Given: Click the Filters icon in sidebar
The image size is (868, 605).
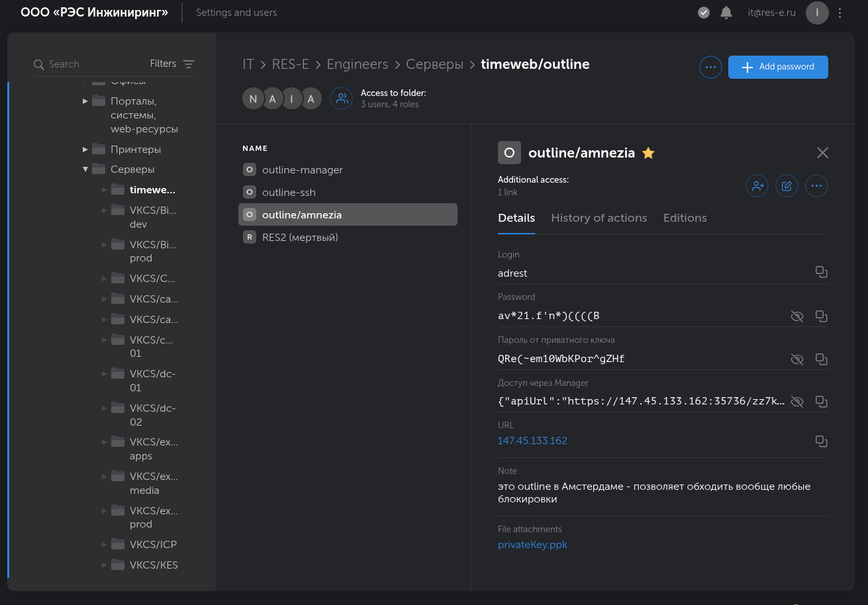Looking at the screenshot, I should click(x=189, y=64).
